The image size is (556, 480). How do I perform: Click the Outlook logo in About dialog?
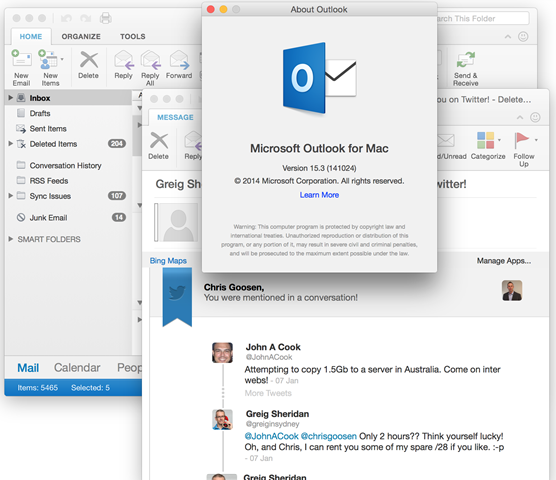[x=319, y=78]
